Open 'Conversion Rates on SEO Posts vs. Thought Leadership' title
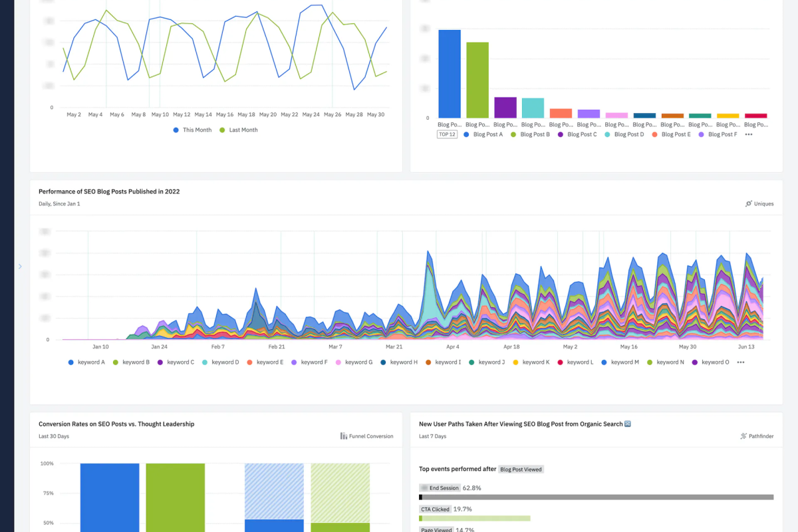Viewport: 798px width, 532px height. [x=116, y=424]
